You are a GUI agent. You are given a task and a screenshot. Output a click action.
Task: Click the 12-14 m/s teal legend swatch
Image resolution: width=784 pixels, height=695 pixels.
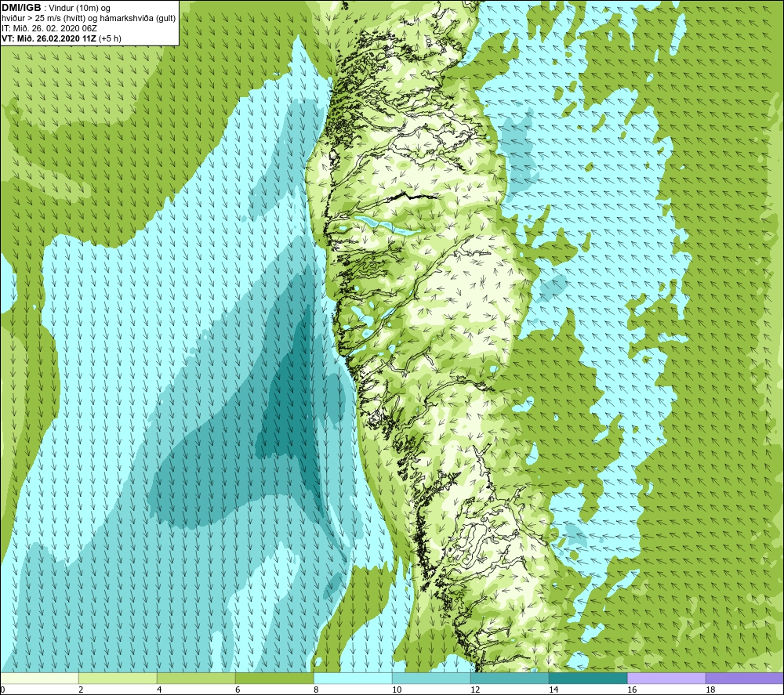(510, 678)
